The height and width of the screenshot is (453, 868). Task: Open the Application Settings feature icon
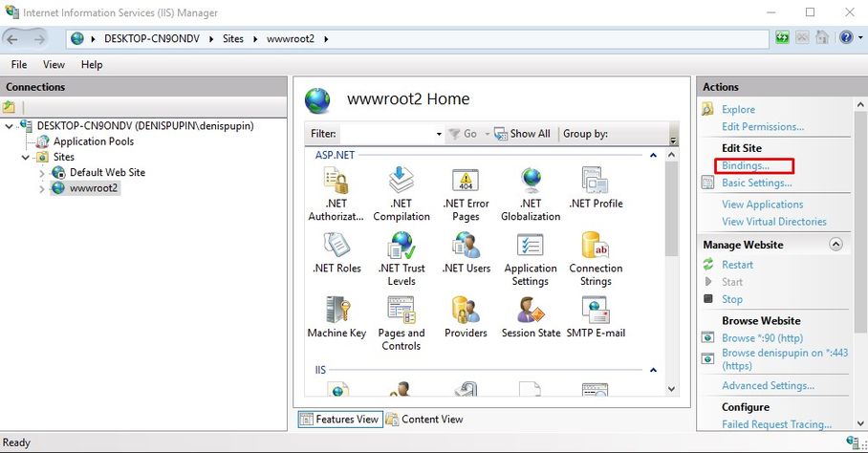tap(531, 258)
